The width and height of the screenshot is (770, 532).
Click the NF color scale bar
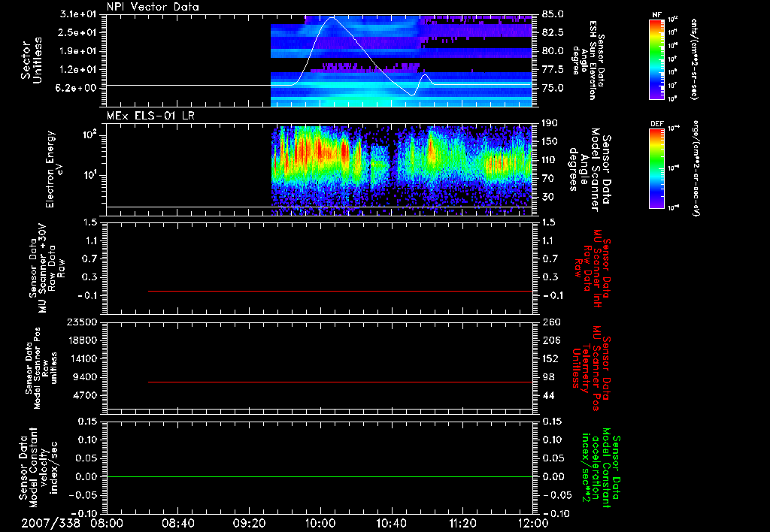pos(657,59)
